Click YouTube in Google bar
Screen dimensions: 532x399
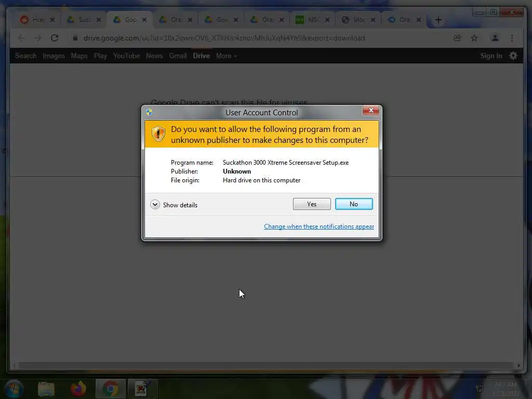126,56
